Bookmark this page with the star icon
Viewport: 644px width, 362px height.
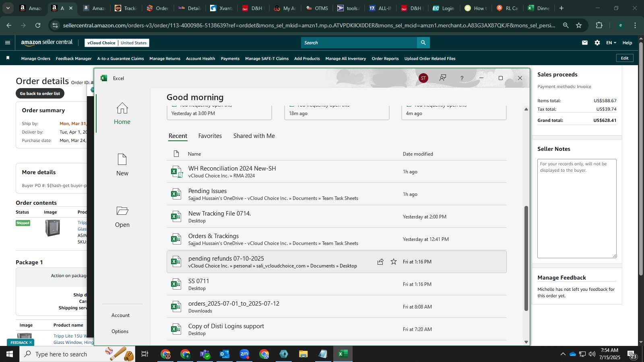pos(579,25)
